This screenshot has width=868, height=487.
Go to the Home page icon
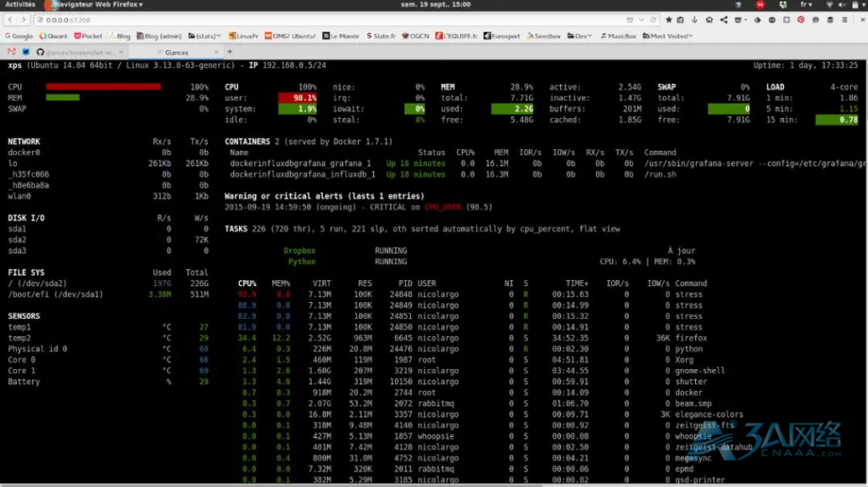[709, 20]
